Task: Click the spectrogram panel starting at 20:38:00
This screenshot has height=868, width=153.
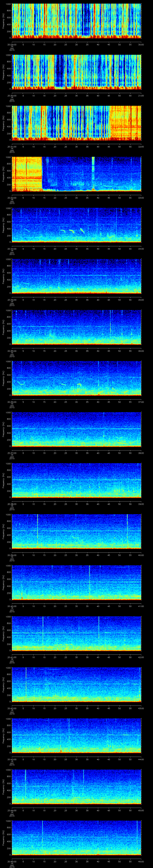Action: [77, 480]
